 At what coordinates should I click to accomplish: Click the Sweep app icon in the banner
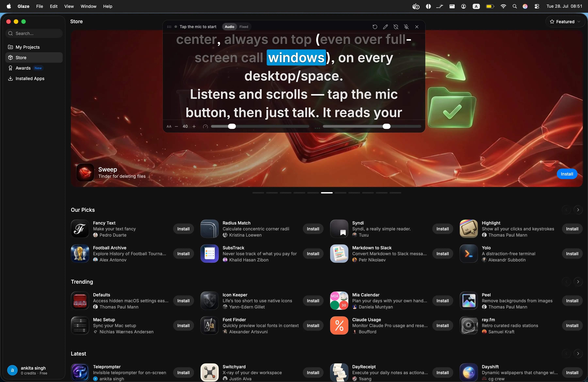85,173
